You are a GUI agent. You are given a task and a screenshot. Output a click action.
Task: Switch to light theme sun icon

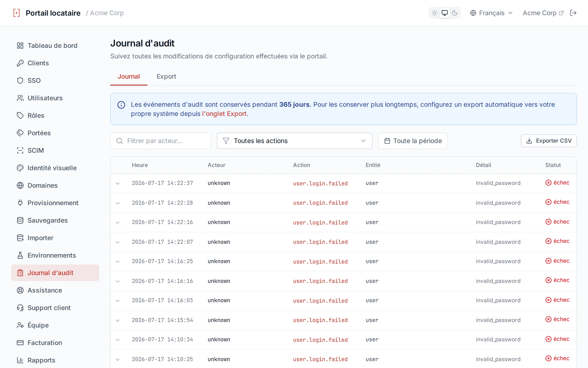[434, 13]
